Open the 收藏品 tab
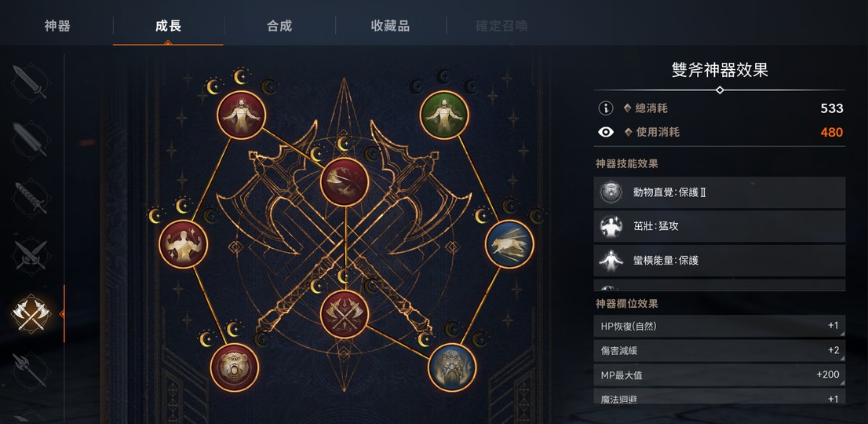The height and width of the screenshot is (424, 868). [x=390, y=25]
